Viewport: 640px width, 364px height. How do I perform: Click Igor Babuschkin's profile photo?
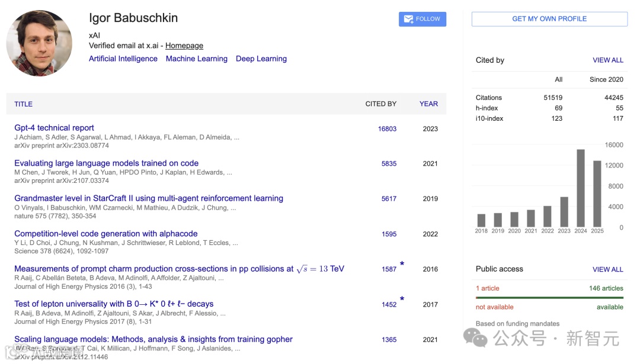39,43
